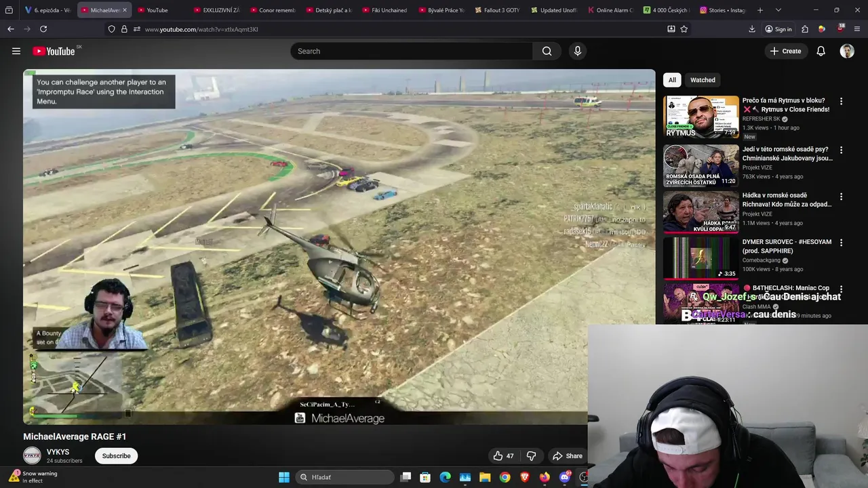
Task: Open the Firefox application menu
Action: pyautogui.click(x=857, y=29)
